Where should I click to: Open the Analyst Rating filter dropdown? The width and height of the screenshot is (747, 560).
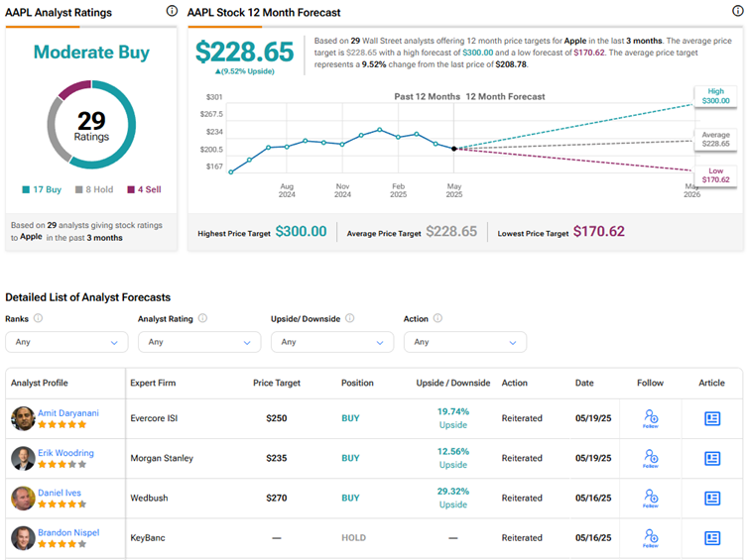199,342
